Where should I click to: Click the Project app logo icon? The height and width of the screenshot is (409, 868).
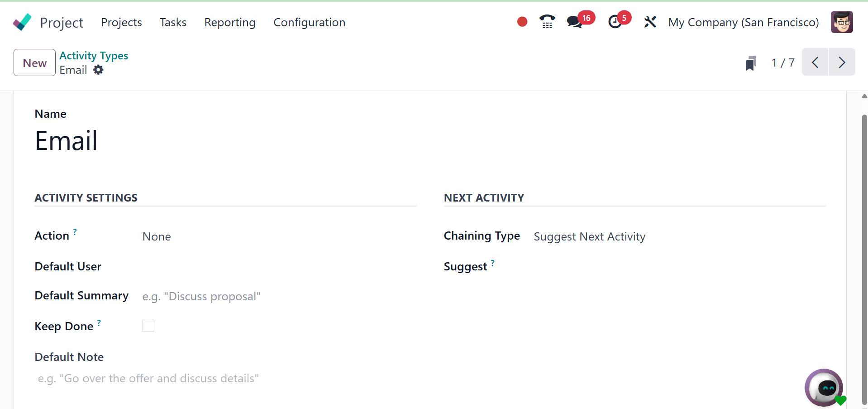pos(22,22)
